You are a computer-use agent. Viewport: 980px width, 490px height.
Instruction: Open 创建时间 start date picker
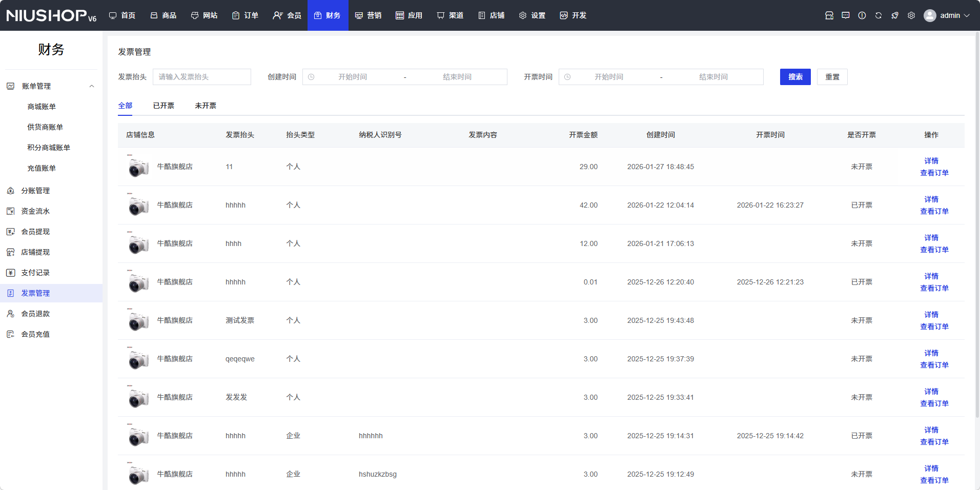(x=352, y=77)
